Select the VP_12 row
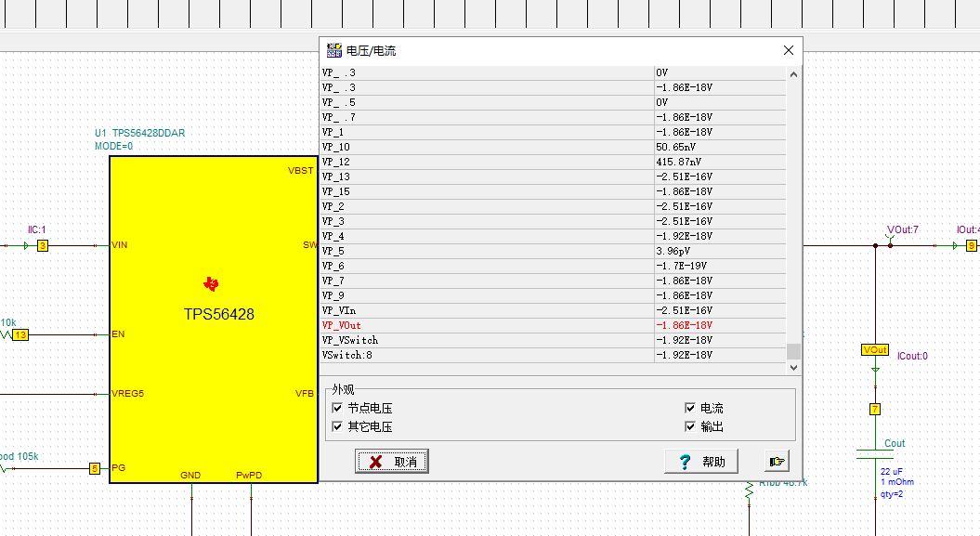980x536 pixels. coord(553,162)
